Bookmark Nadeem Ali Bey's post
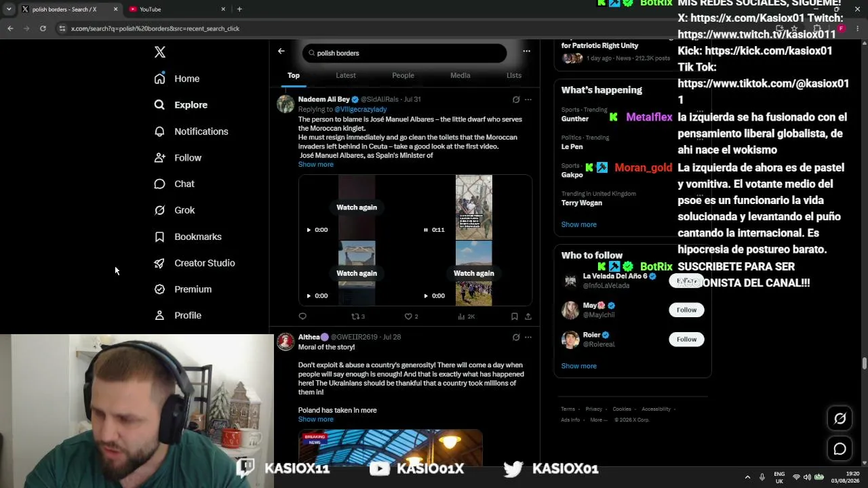868x488 pixels. coord(515,317)
